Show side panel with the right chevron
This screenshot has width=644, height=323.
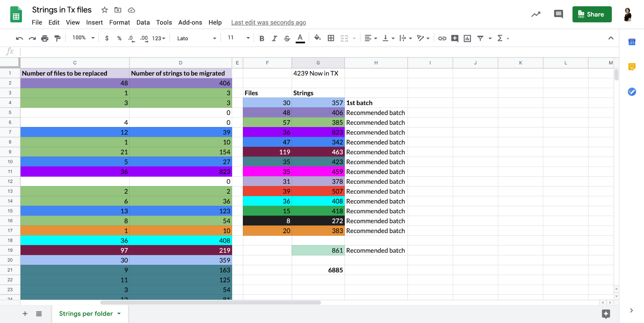pyautogui.click(x=631, y=310)
